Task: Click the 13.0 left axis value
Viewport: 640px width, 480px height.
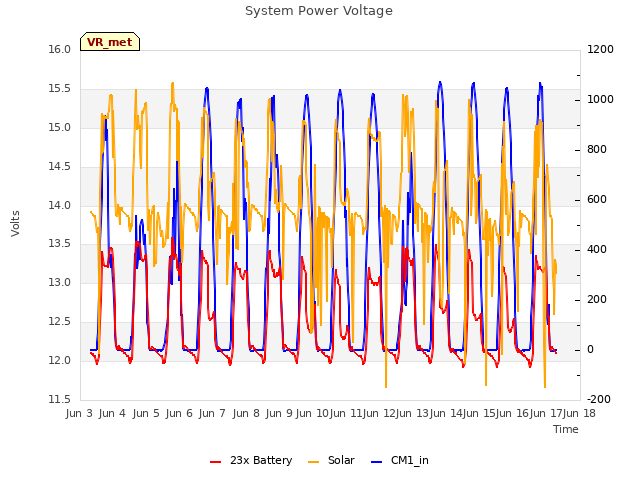Action: pos(59,282)
